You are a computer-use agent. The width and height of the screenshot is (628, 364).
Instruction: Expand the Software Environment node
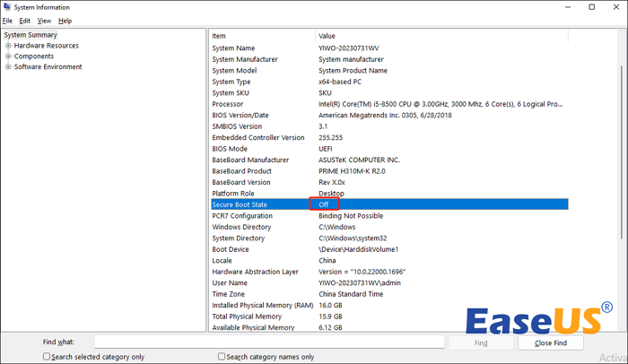click(x=8, y=67)
